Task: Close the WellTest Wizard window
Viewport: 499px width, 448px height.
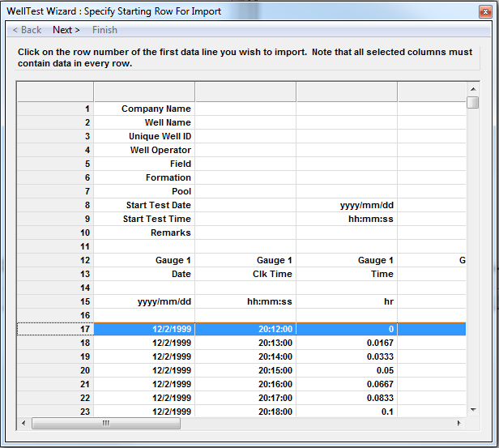Action: coord(485,12)
